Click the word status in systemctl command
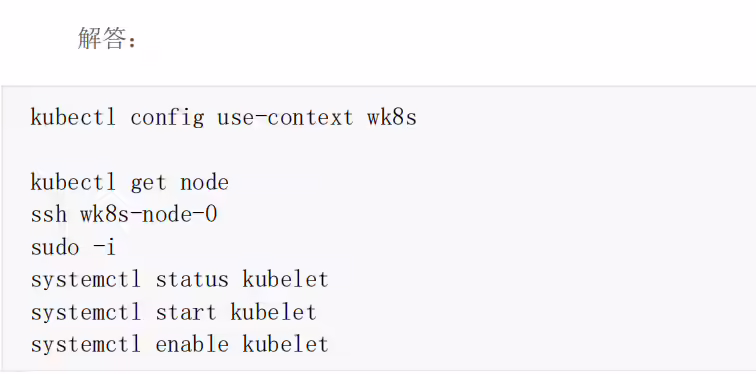The width and height of the screenshot is (756, 374). click(x=192, y=280)
